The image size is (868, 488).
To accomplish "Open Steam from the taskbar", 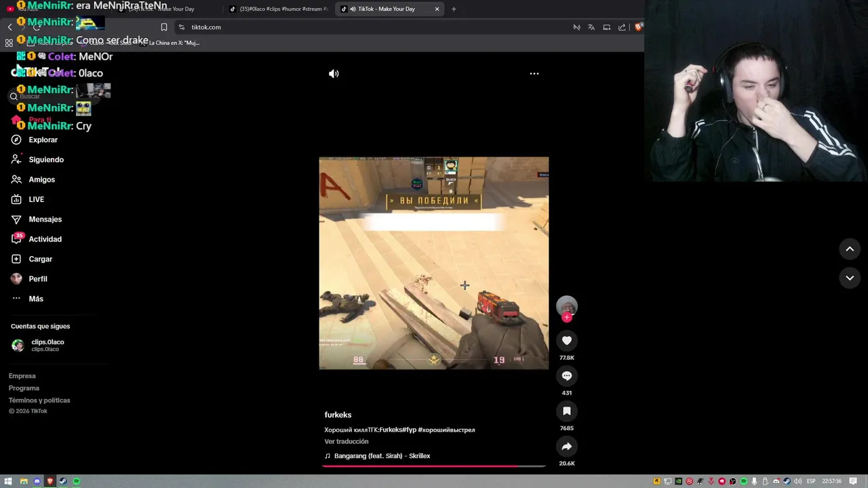I will [63, 481].
